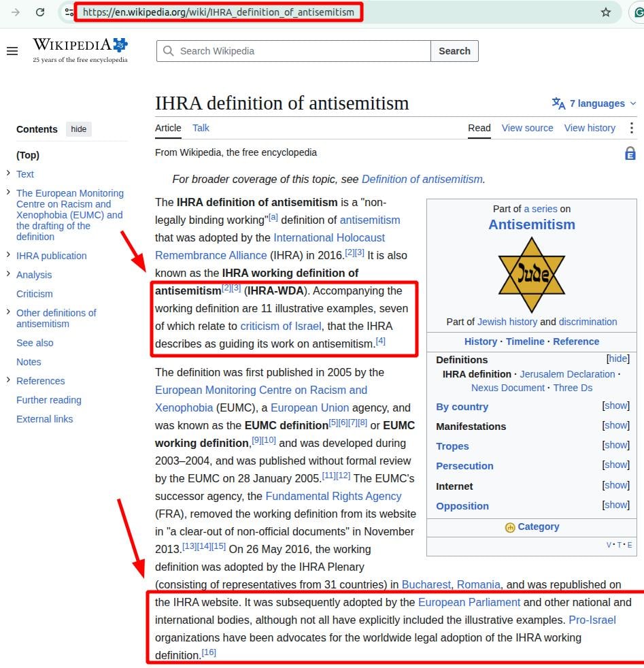Open the criticism of Israel link
Image resolution: width=644 pixels, height=668 pixels.
point(281,327)
